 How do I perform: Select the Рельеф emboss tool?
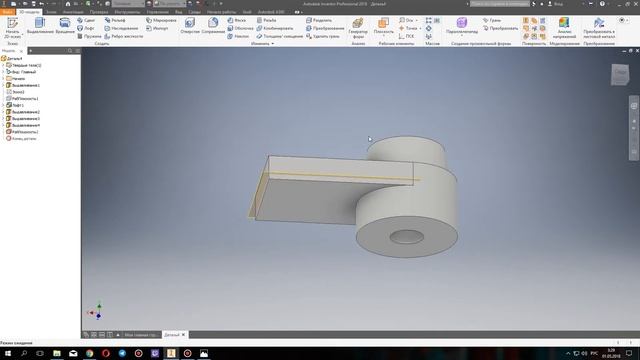point(115,20)
